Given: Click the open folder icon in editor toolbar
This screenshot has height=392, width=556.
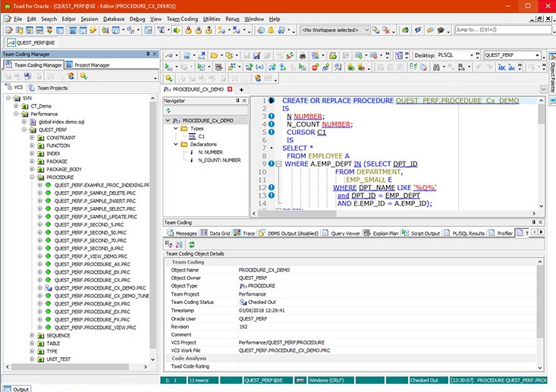Looking at the screenshot, I should point(214,55).
